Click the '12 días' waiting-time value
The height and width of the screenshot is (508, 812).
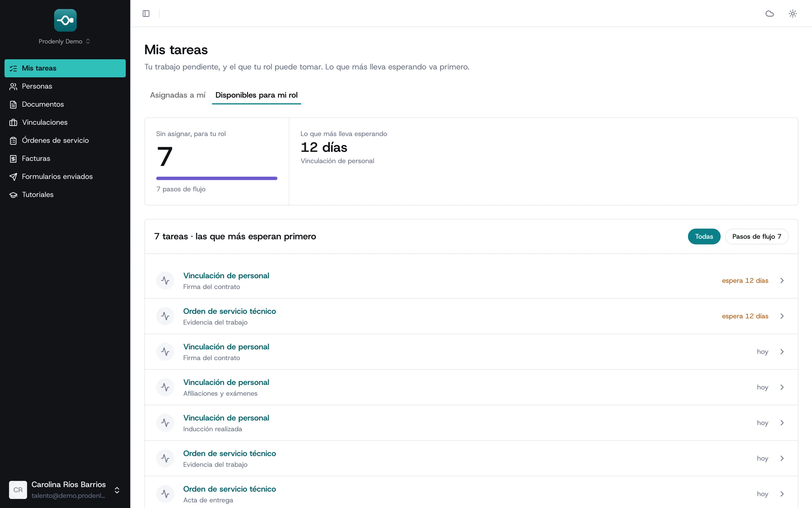pos(324,147)
